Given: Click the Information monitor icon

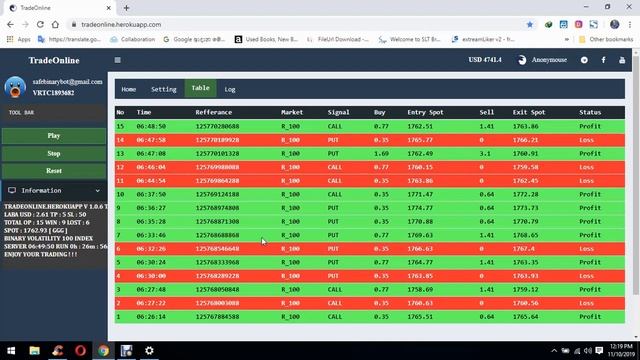Looking at the screenshot, I should click(12, 191).
